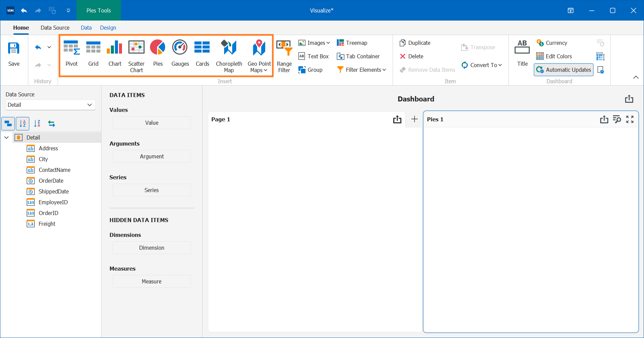Insert a Treemap item

[351, 43]
